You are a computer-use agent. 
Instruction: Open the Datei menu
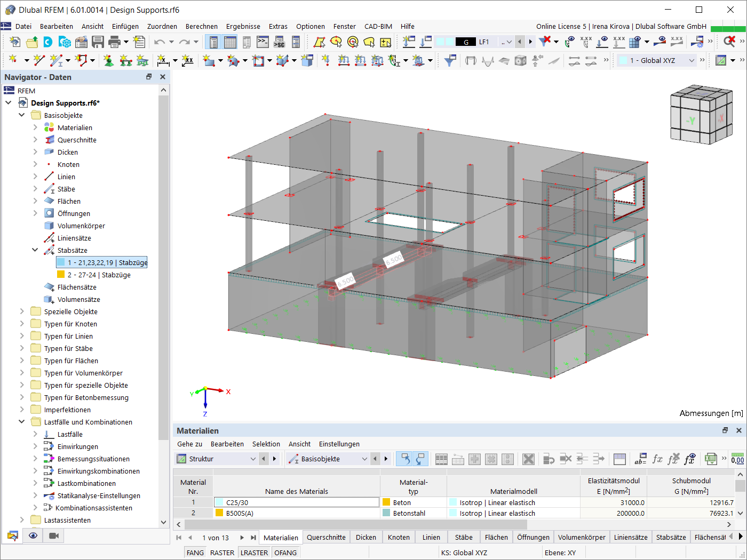click(23, 26)
